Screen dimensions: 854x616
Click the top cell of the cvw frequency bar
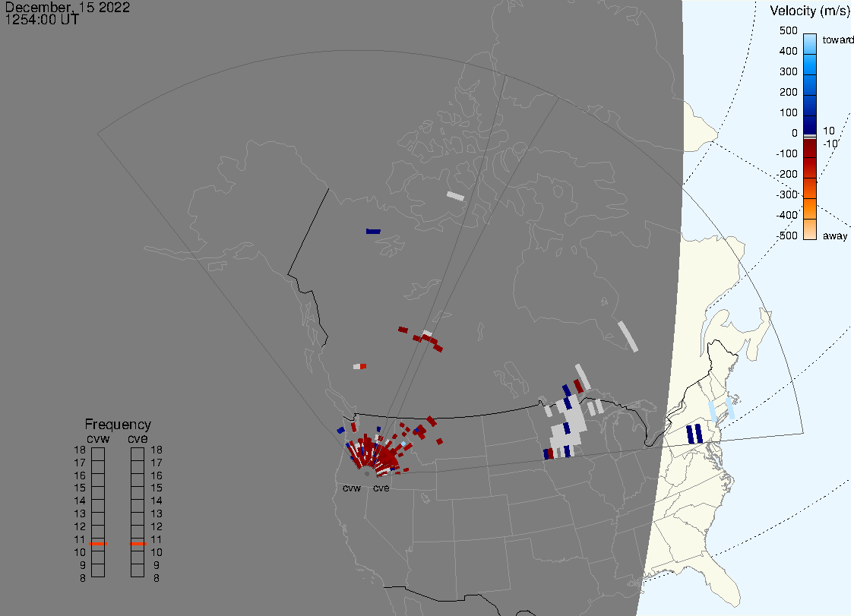(x=98, y=453)
